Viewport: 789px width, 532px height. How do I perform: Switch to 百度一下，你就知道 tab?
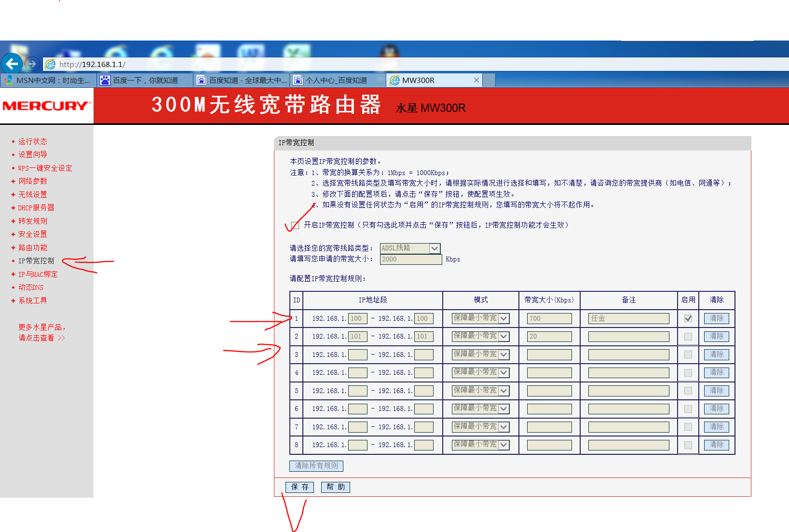pyautogui.click(x=145, y=80)
